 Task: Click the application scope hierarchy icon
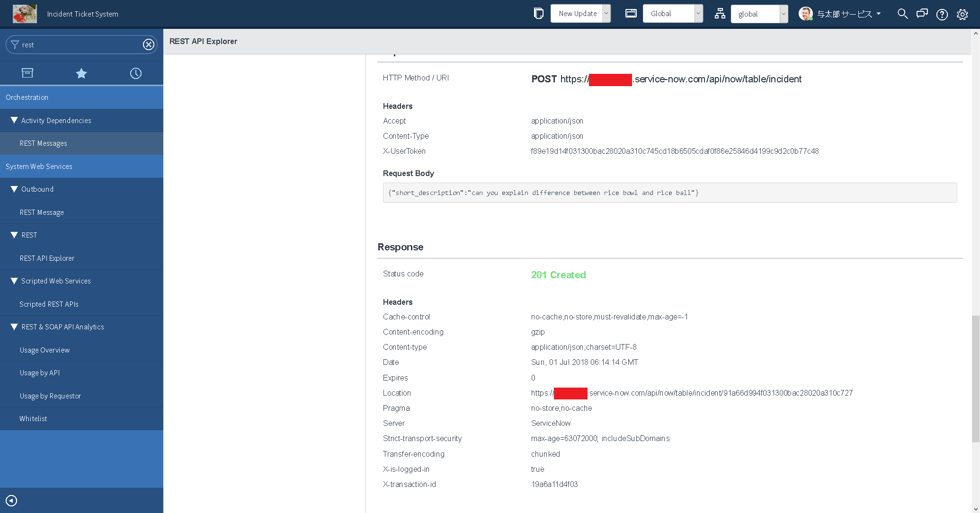[720, 14]
